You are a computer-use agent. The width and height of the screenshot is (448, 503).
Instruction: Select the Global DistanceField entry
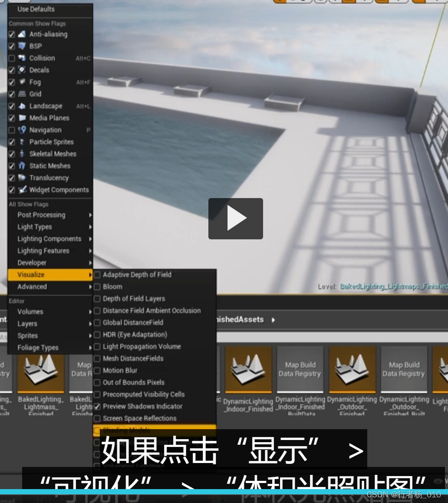[155, 322]
